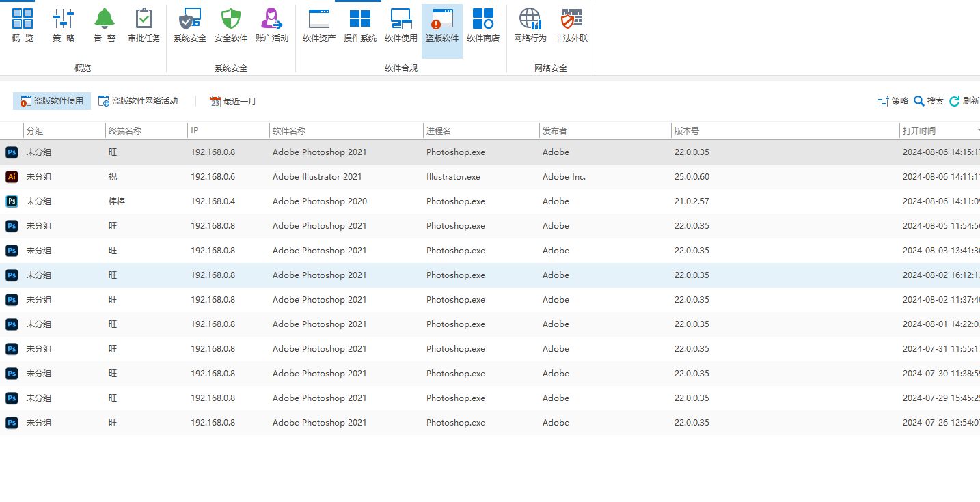The width and height of the screenshot is (980, 502).
Task: Switch to the 盗版软件网络活动 tab
Action: click(x=138, y=101)
